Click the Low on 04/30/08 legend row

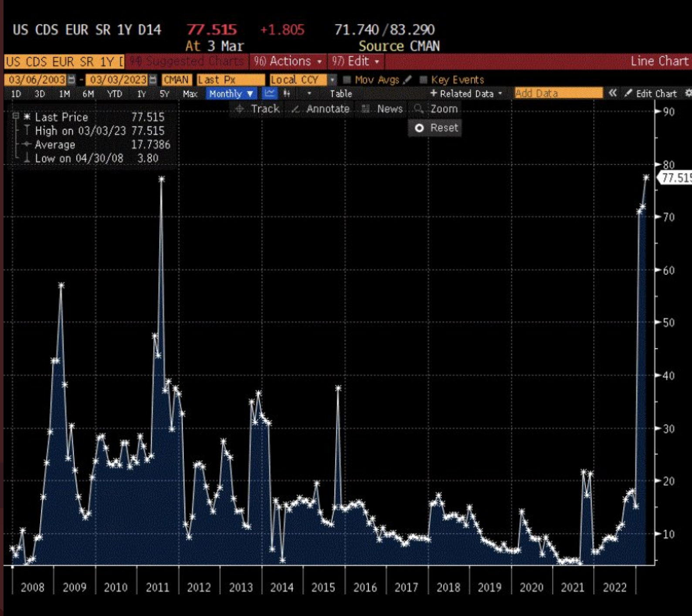coord(91,158)
